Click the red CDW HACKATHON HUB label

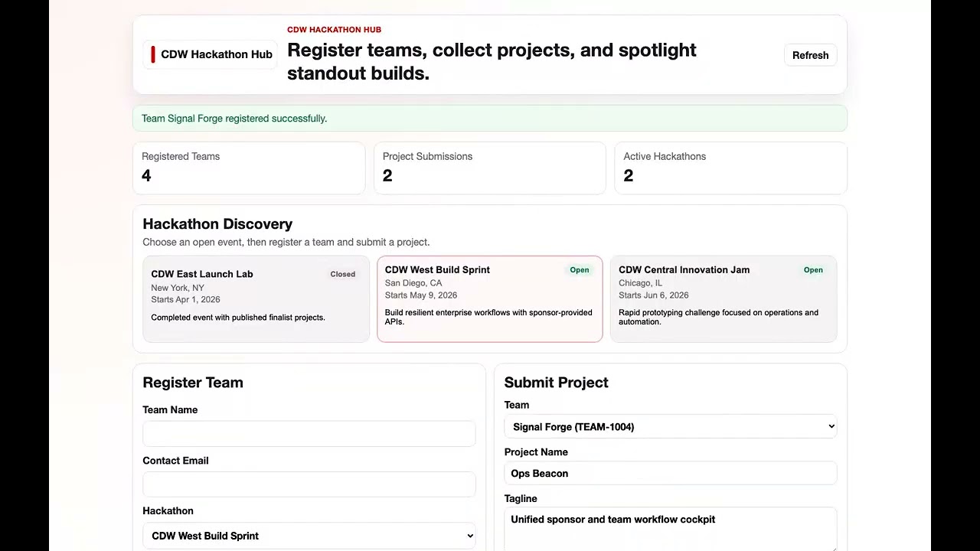334,30
